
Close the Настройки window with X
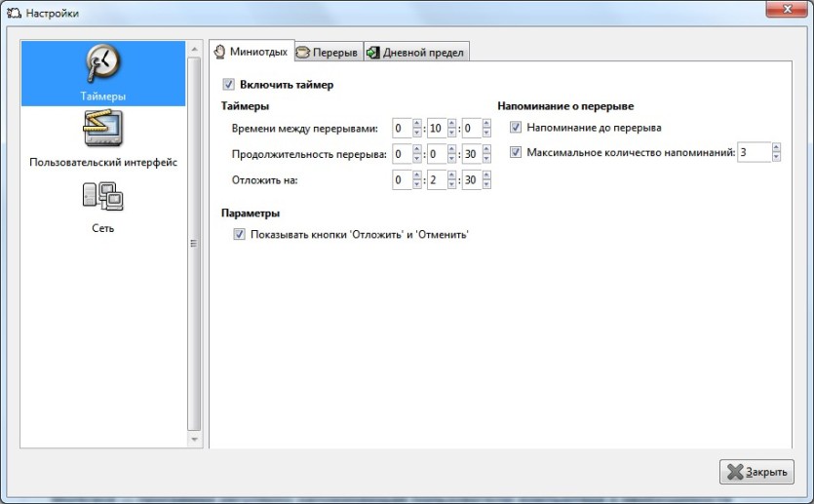tap(787, 9)
